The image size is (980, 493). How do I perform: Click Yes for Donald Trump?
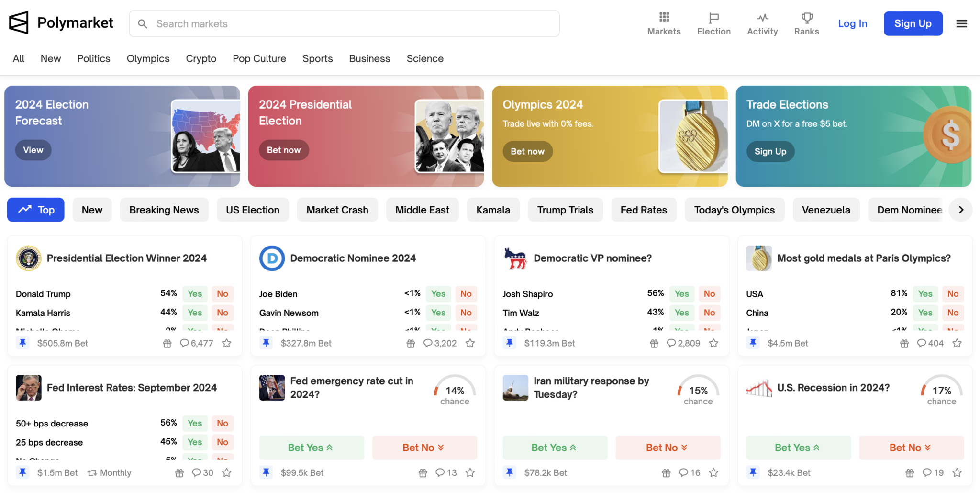pyautogui.click(x=195, y=294)
